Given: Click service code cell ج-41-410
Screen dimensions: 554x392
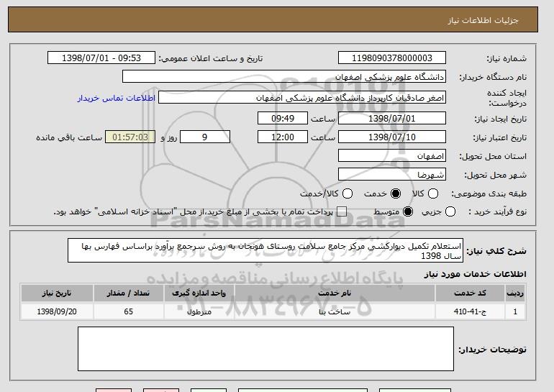Looking at the screenshot, I should (x=470, y=311).
